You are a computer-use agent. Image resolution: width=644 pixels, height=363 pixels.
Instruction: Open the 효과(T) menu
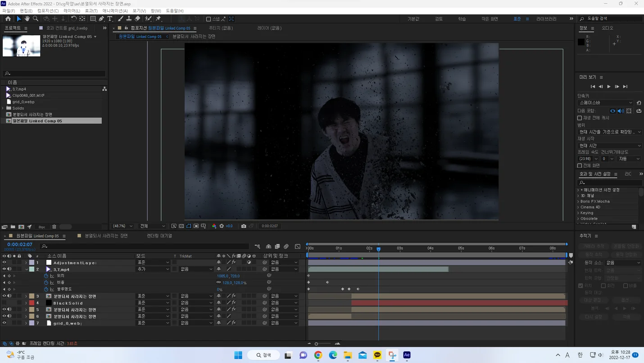click(x=91, y=11)
